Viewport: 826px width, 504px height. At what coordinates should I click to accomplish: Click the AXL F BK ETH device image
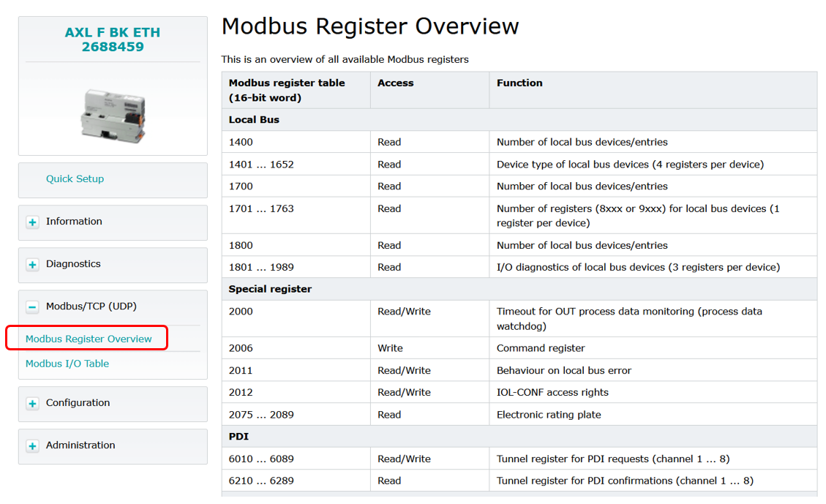pos(112,114)
